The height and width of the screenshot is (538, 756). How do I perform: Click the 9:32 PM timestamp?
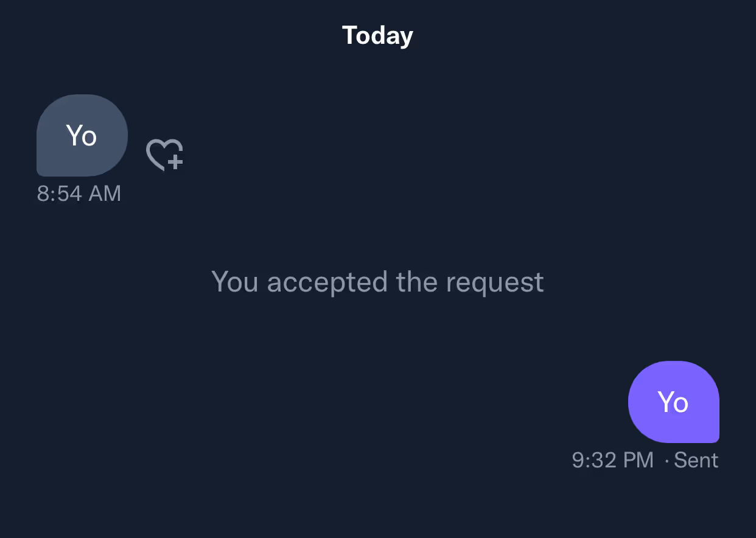(x=612, y=460)
